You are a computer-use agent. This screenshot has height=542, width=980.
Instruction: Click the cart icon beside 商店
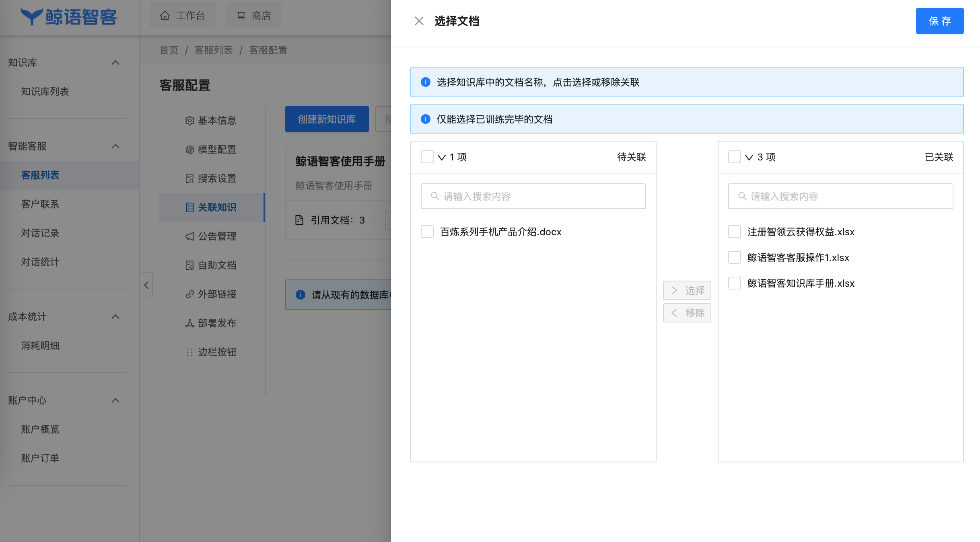click(x=241, y=16)
